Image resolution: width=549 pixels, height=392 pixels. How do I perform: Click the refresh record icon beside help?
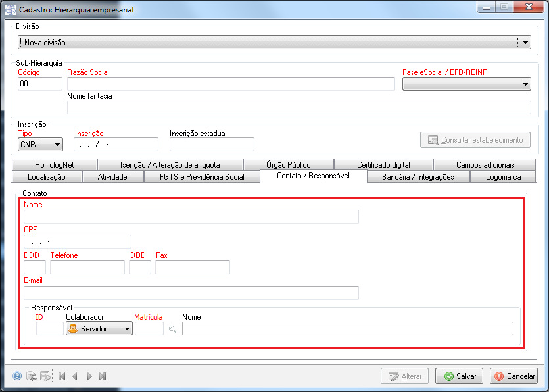pos(31,376)
